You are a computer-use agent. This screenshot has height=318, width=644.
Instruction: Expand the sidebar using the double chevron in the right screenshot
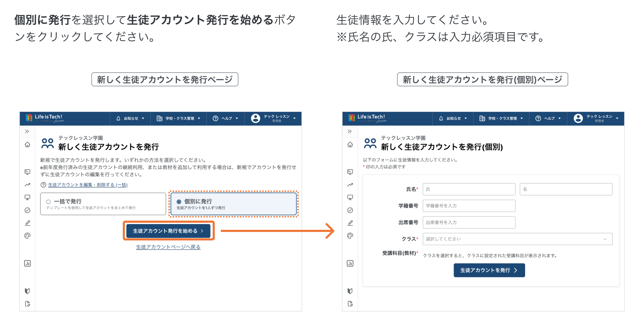350,131
